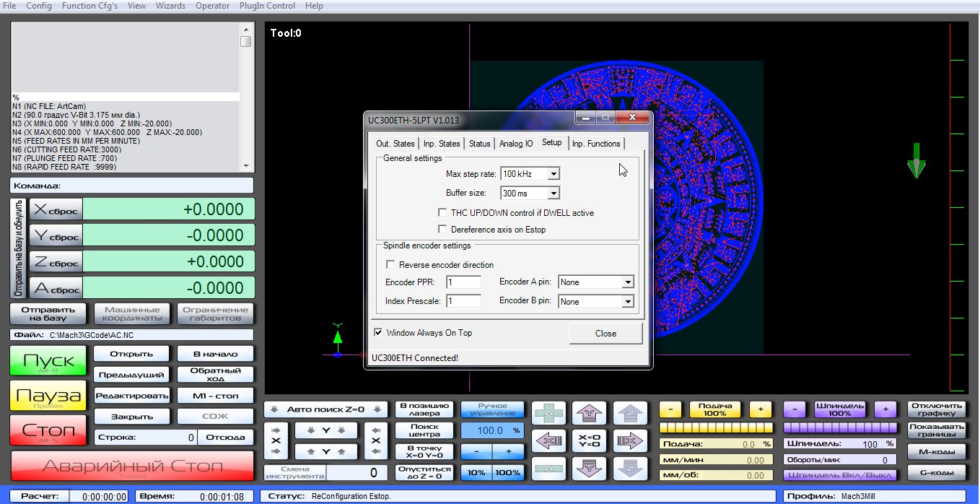
Task: Open the Max step rate dropdown
Action: click(x=553, y=174)
